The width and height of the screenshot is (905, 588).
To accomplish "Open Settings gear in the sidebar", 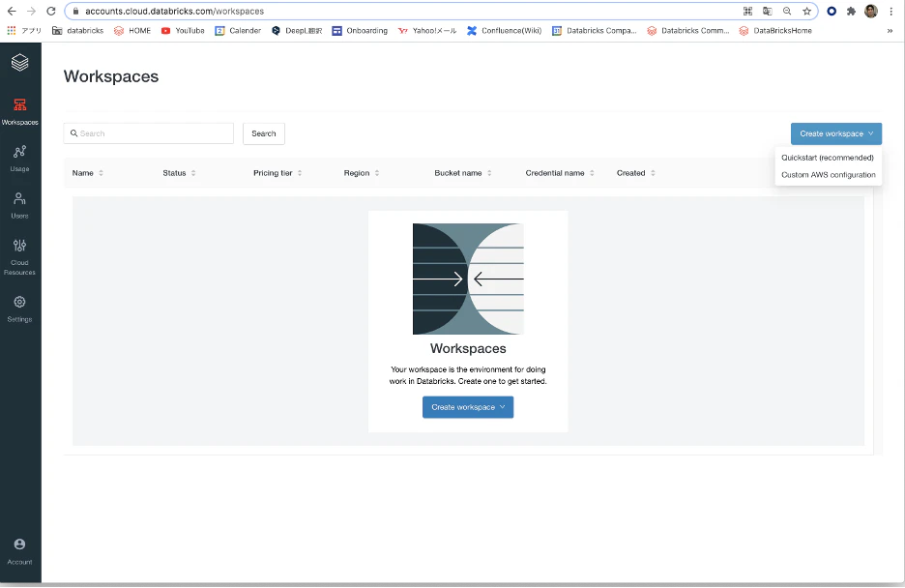I will [x=19, y=302].
